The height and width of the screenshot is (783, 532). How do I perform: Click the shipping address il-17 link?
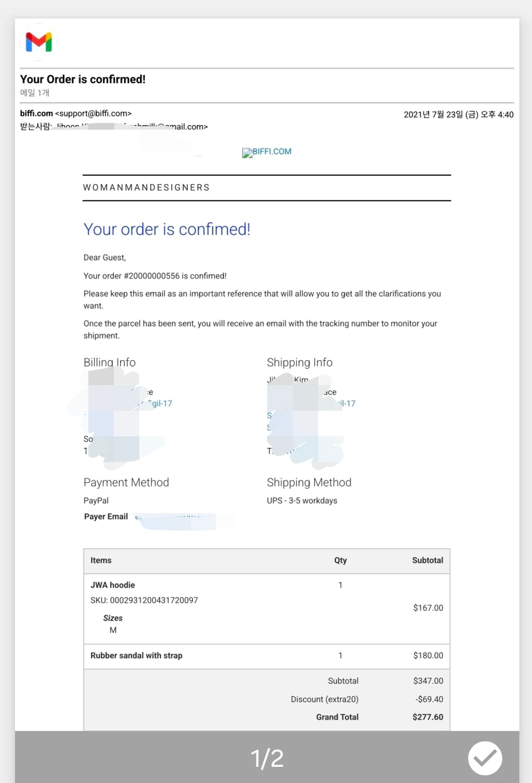point(347,404)
